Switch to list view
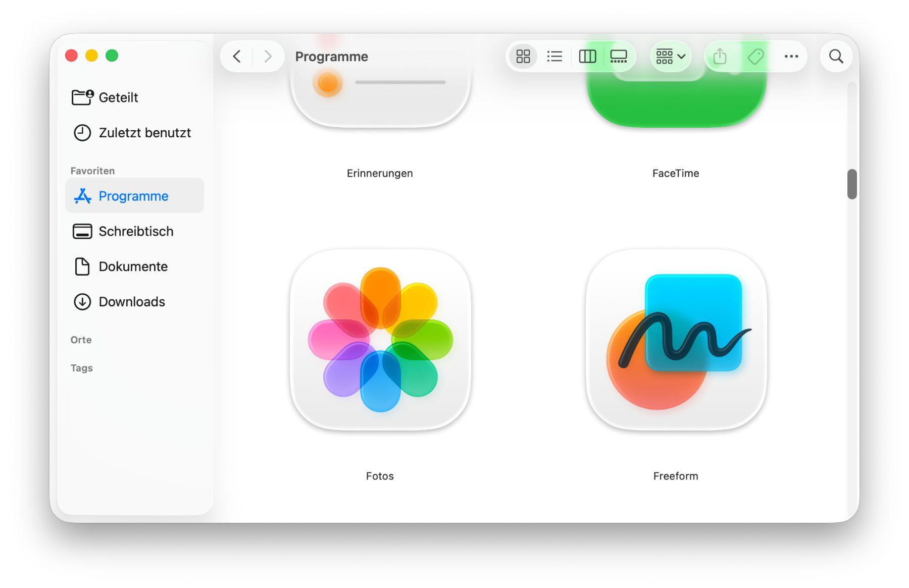Image resolution: width=909 pixels, height=588 pixels. (x=554, y=57)
